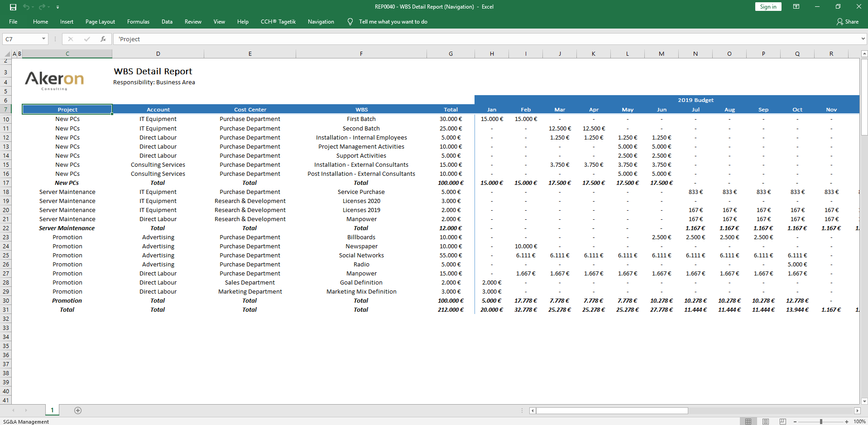Image resolution: width=868 pixels, height=425 pixels.
Task: Add a new sheet with plus icon
Action: pyautogui.click(x=78, y=411)
